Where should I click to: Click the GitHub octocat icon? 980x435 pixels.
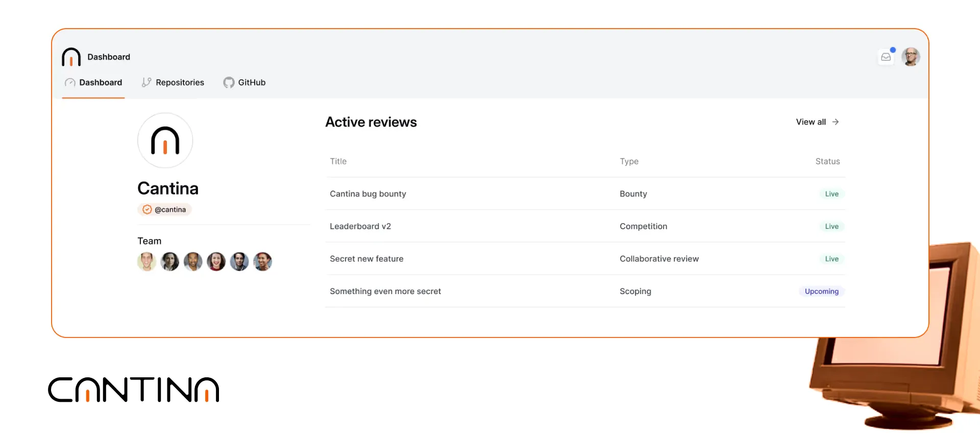coord(229,83)
